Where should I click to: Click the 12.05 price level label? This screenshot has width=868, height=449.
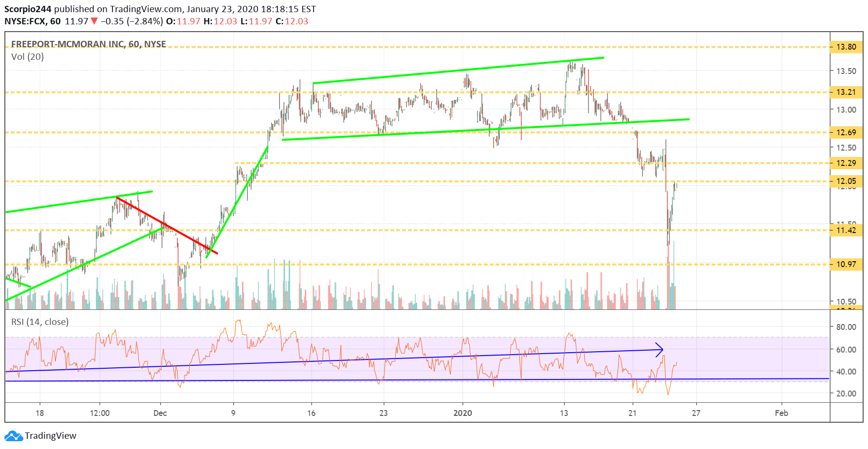pyautogui.click(x=846, y=181)
